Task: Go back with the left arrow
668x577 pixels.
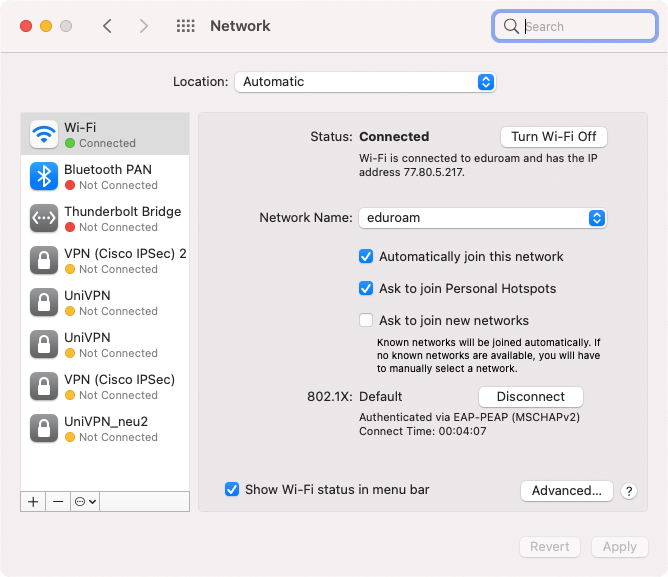Action: pos(107,26)
